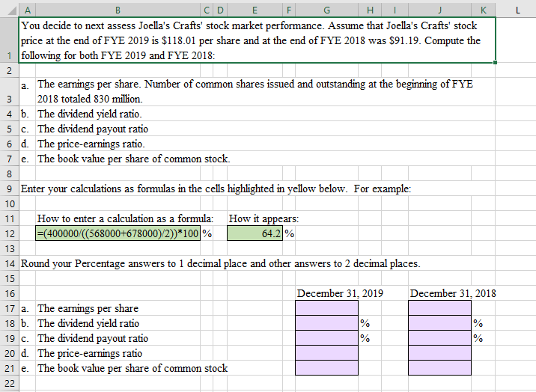Click 2019 earnings per share cell

327,308
